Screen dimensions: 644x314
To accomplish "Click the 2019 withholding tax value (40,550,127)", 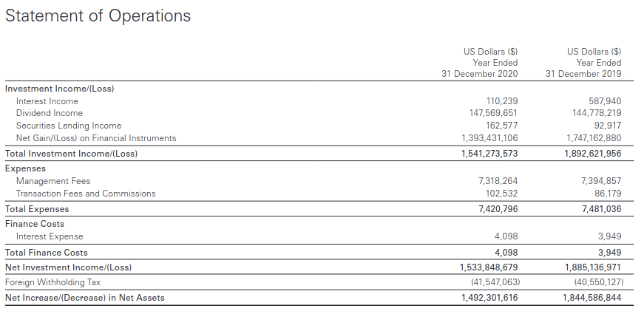I will (597, 282).
